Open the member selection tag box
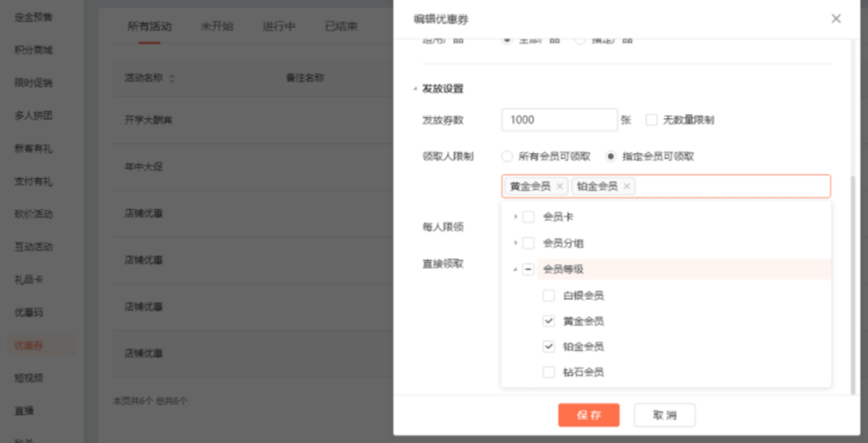The width and height of the screenshot is (868, 443). point(666,186)
